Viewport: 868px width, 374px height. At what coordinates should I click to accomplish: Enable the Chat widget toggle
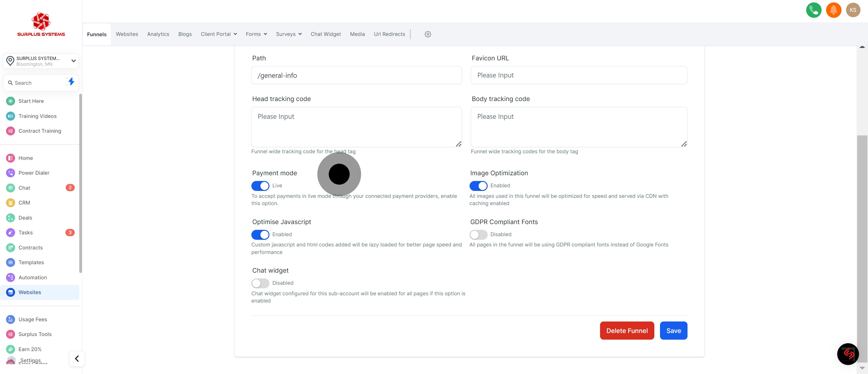(260, 283)
